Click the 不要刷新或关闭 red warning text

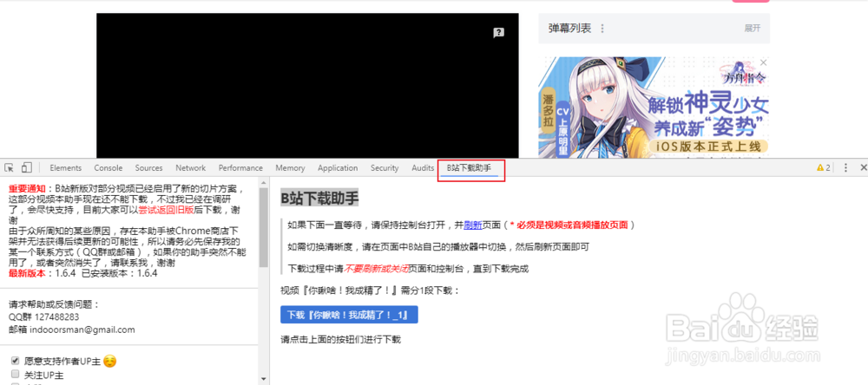click(376, 270)
